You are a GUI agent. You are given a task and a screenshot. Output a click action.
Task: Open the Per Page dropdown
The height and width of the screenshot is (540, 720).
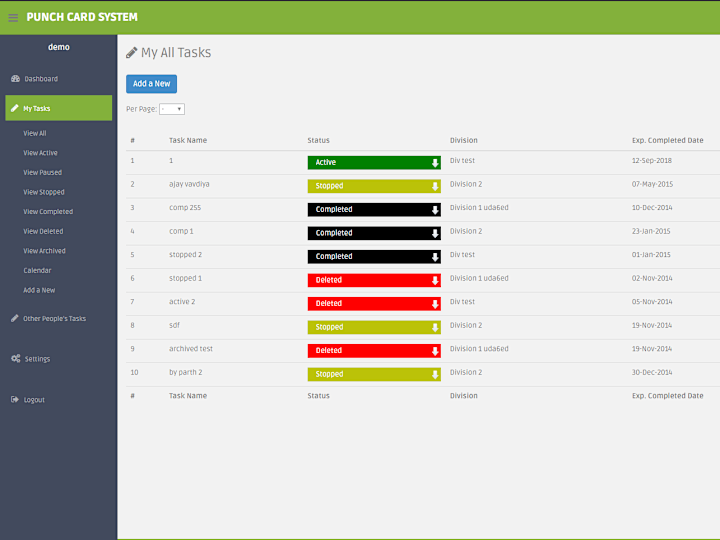[x=172, y=109]
